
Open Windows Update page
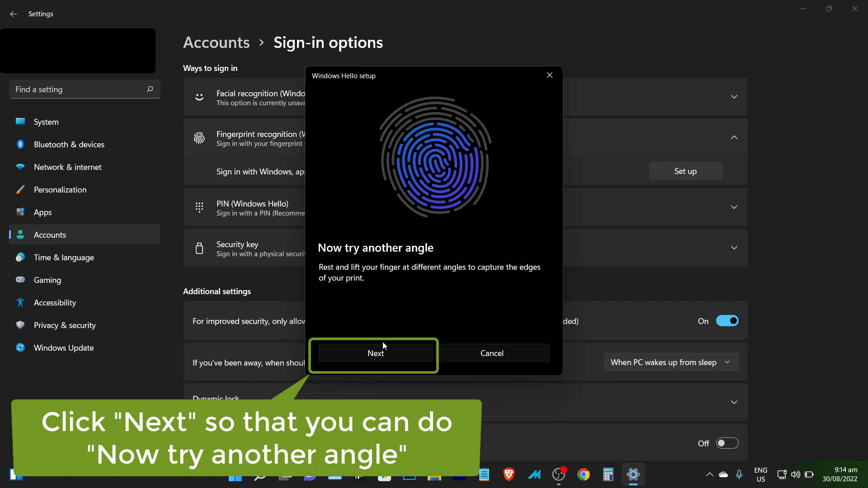[x=85, y=347]
